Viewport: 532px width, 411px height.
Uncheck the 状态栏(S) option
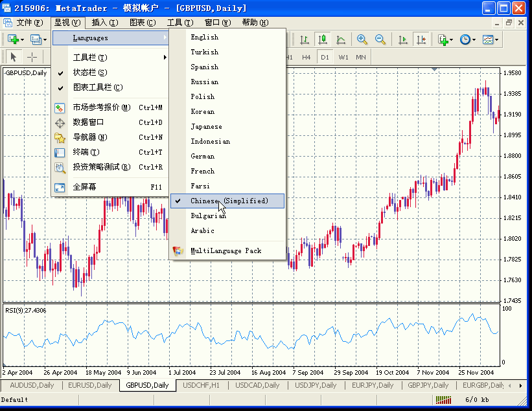point(111,72)
